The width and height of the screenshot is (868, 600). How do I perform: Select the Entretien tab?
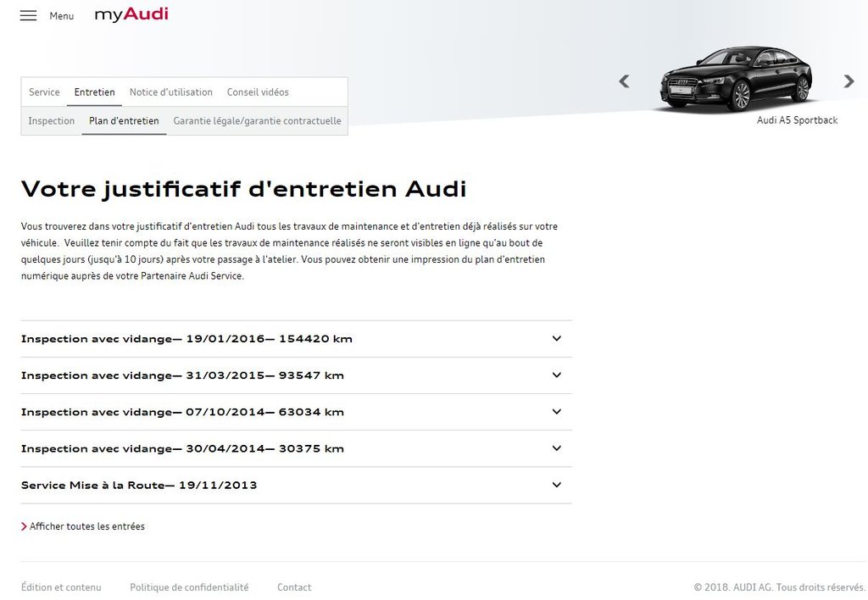pos(94,92)
